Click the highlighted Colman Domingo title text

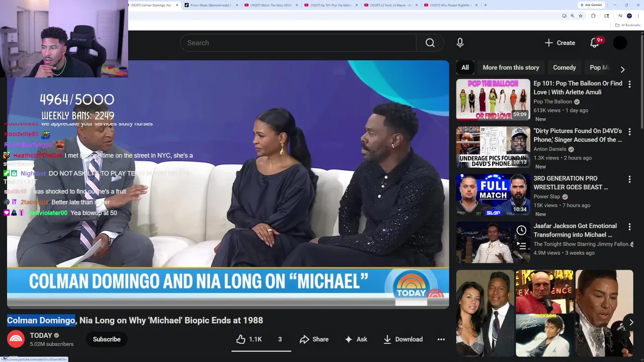[x=41, y=320]
